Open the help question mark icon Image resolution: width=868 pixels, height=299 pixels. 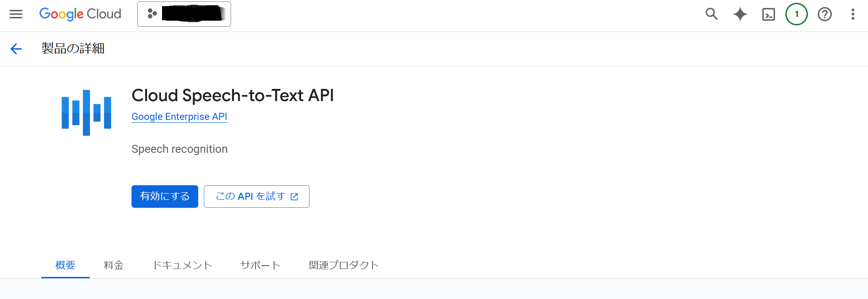coord(824,14)
